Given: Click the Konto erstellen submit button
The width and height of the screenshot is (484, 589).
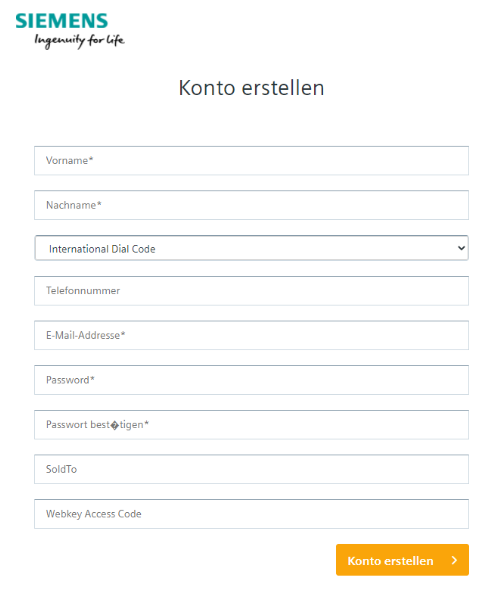Looking at the screenshot, I should click(x=402, y=560).
